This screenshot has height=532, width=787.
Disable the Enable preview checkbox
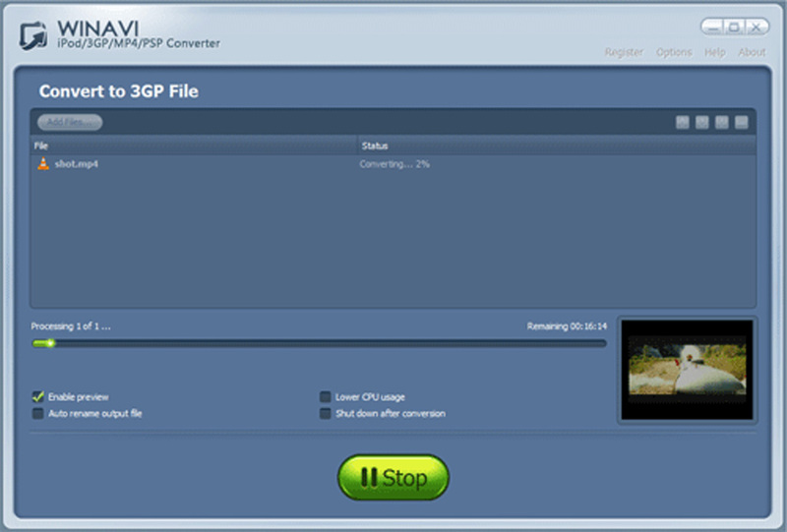click(37, 397)
